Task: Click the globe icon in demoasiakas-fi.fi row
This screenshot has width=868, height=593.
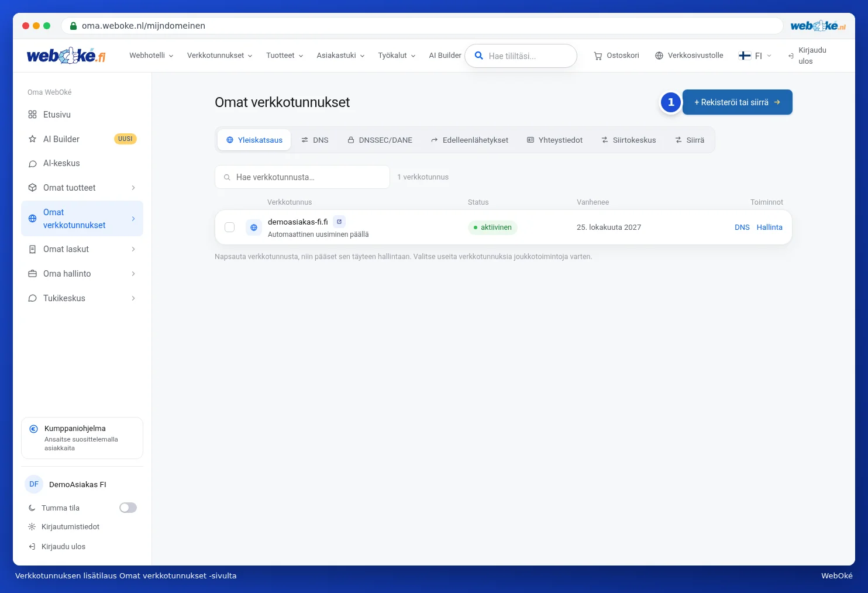Action: (254, 227)
